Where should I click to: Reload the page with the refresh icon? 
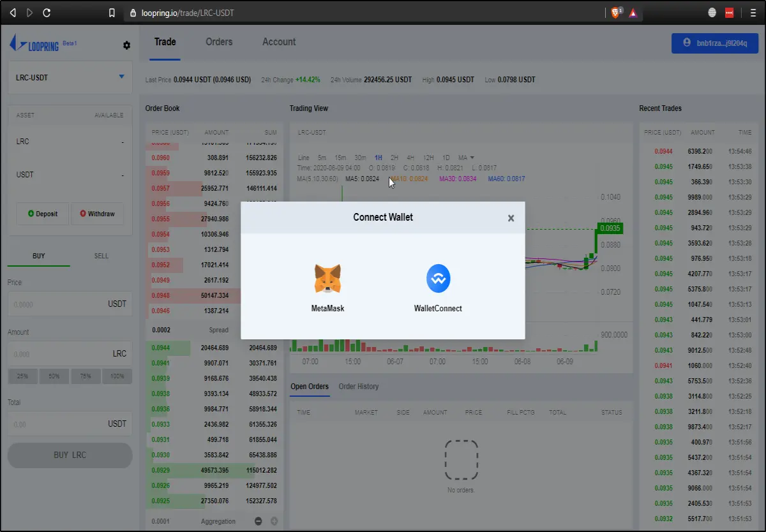[47, 12]
